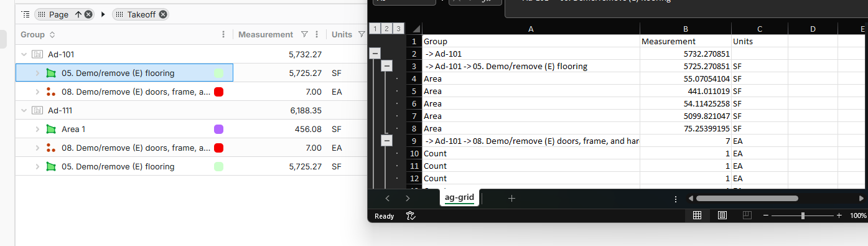Viewport: 868px width, 246px height.
Task: Expand 08. Demo/remove doors under Ad-101
Action: click(x=37, y=92)
